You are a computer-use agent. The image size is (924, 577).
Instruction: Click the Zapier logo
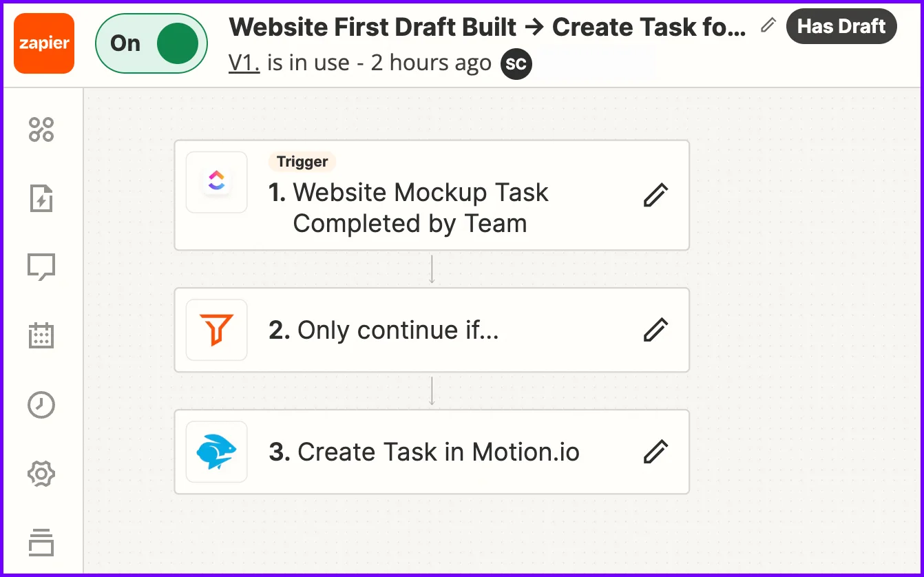tap(43, 43)
